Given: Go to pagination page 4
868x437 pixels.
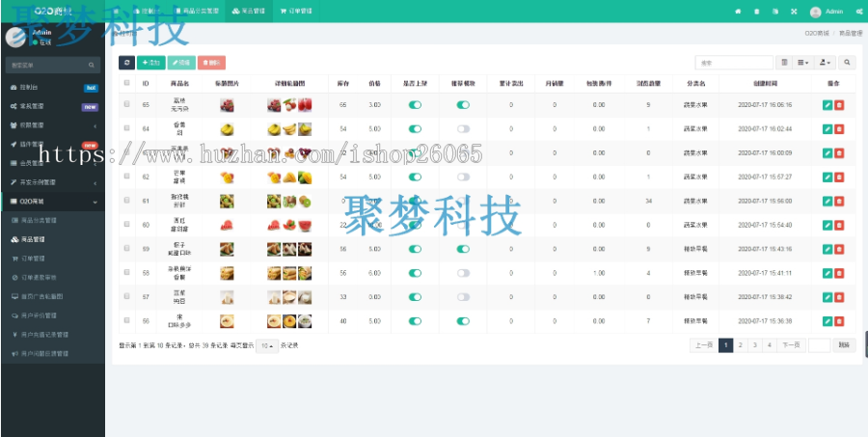Looking at the screenshot, I should [x=769, y=345].
